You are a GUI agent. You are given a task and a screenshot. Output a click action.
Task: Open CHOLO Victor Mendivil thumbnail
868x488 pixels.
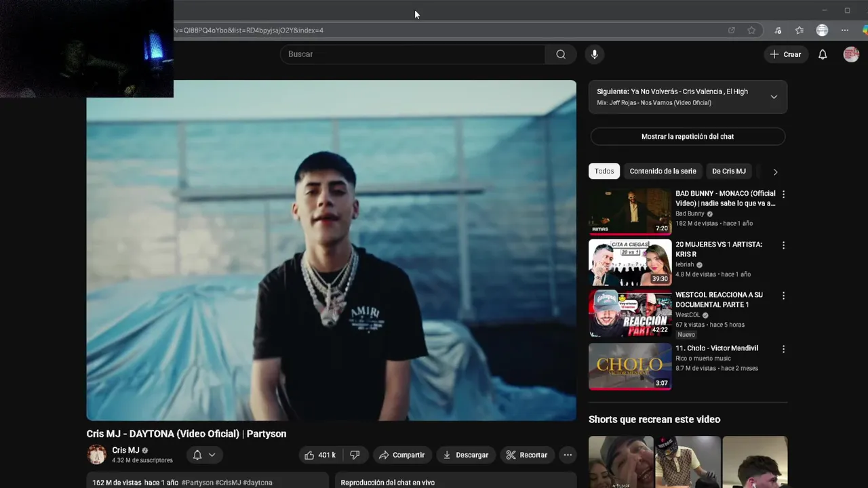(630, 366)
